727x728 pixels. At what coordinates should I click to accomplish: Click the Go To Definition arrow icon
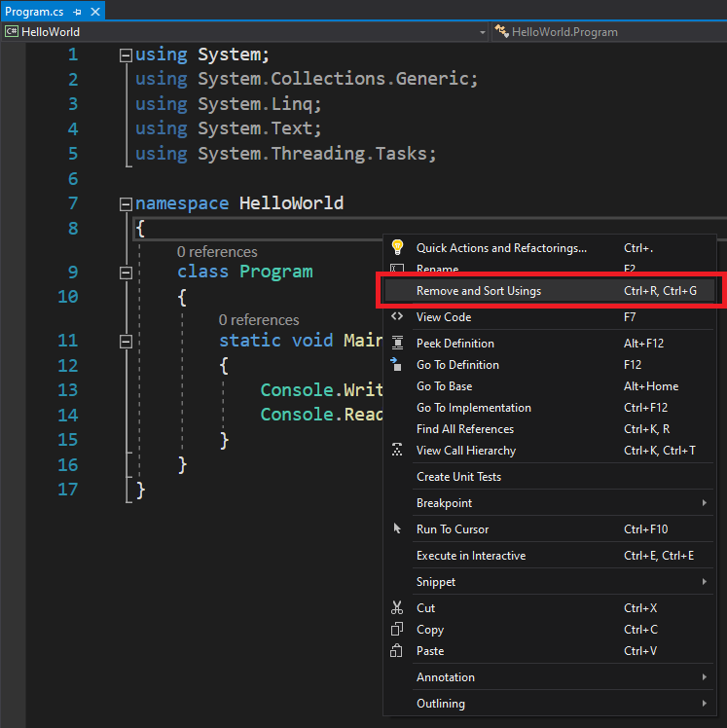[x=396, y=364]
